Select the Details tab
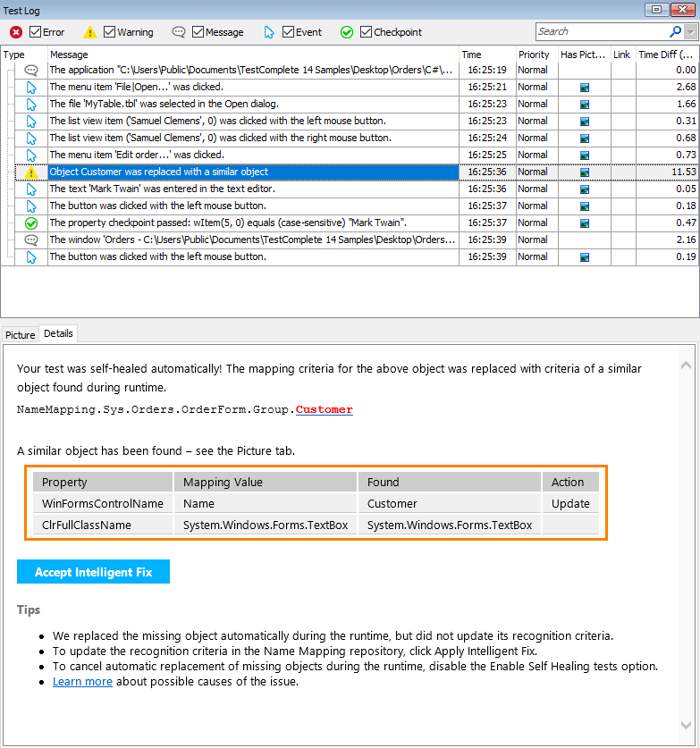Image resolution: width=700 pixels, height=748 pixels. (x=58, y=333)
